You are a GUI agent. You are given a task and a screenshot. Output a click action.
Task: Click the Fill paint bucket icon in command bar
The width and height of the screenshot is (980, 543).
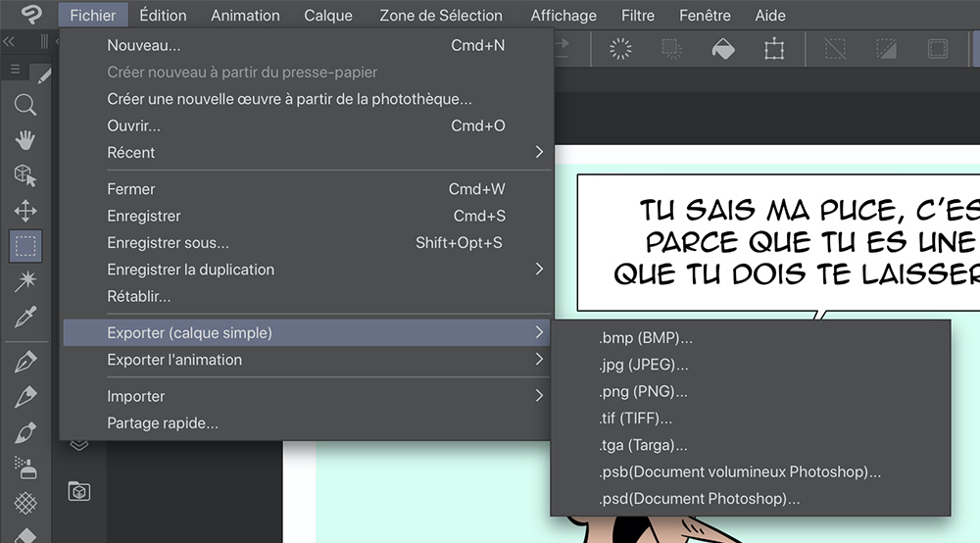722,48
